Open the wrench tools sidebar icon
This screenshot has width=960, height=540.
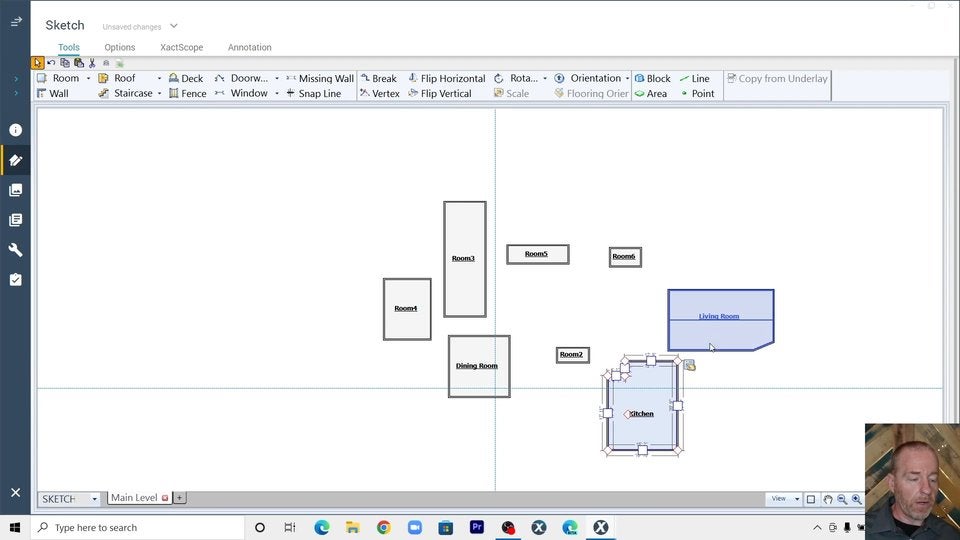[15, 250]
